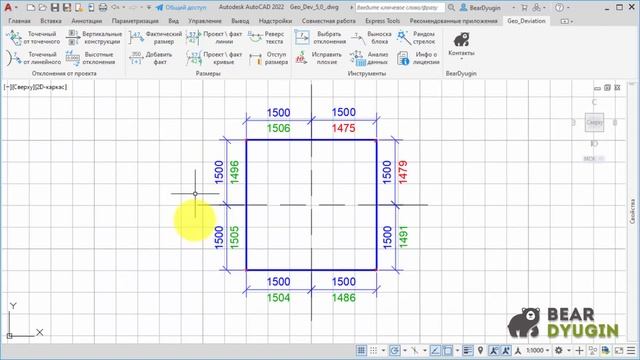Run Проект \ факт линии tool
Image resolution: width=640 pixels, height=360 pixels.
pos(214,38)
